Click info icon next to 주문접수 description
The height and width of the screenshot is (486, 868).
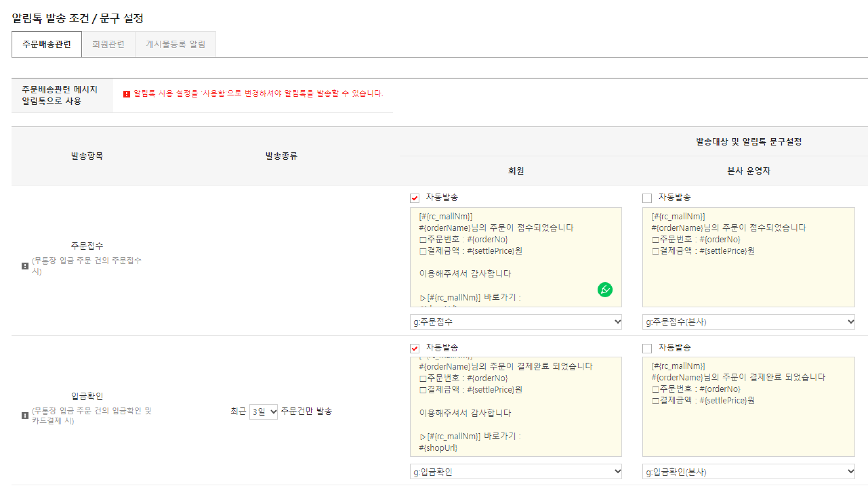point(25,266)
